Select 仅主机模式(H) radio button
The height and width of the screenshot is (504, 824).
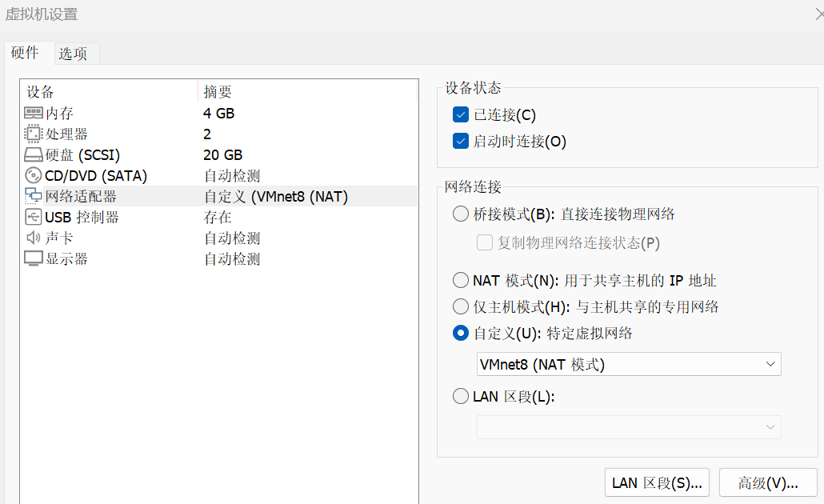[460, 306]
